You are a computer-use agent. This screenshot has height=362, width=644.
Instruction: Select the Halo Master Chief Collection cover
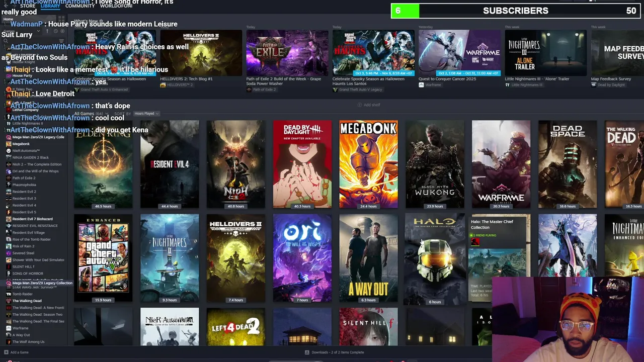pos(435,259)
